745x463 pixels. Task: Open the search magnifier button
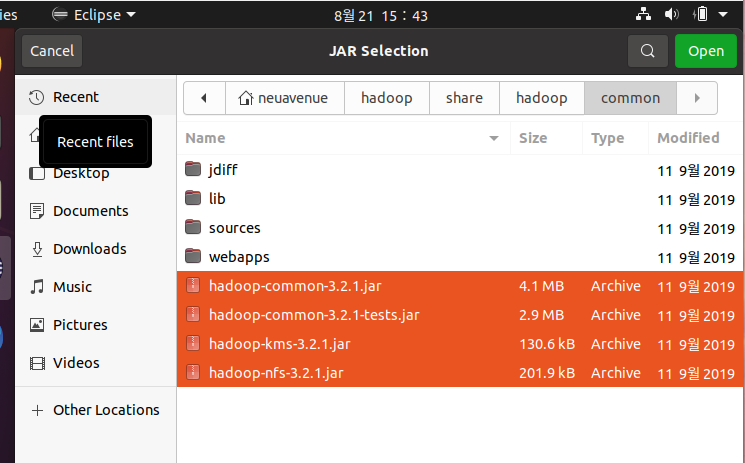tap(648, 51)
